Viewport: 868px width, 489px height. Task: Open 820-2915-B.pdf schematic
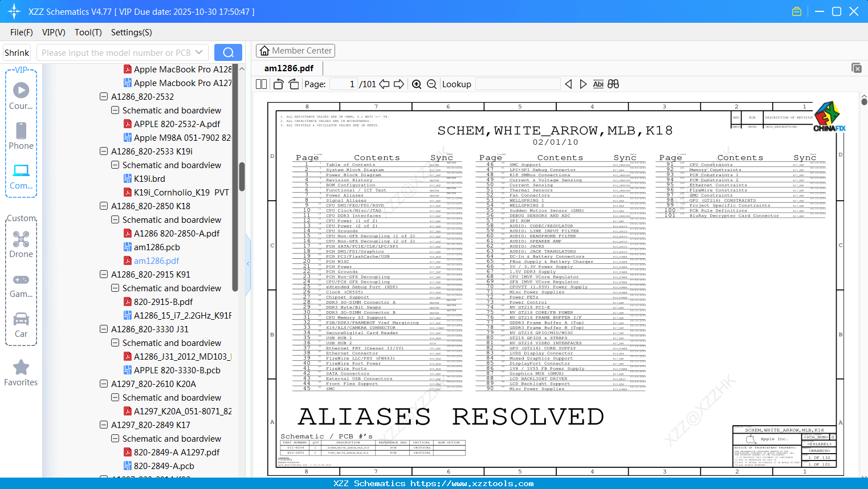163,302
